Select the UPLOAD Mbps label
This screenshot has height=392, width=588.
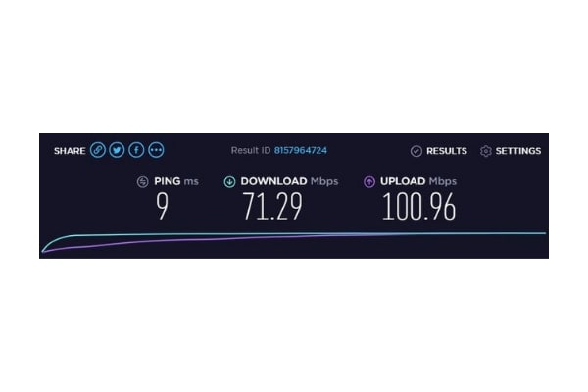pyautogui.click(x=418, y=181)
